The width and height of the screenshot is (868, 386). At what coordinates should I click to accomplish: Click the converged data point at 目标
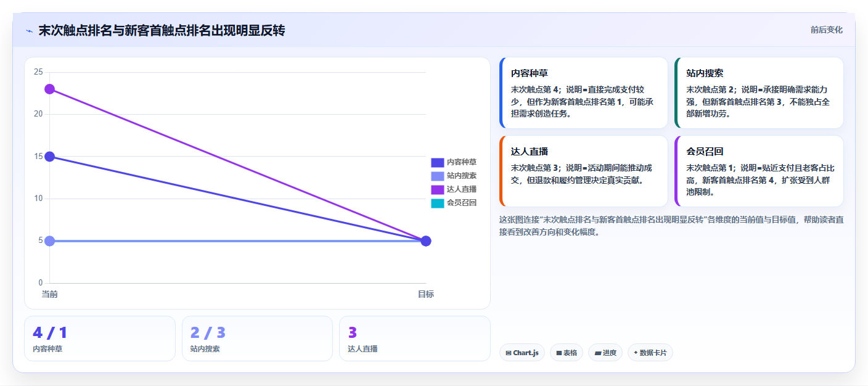(425, 240)
